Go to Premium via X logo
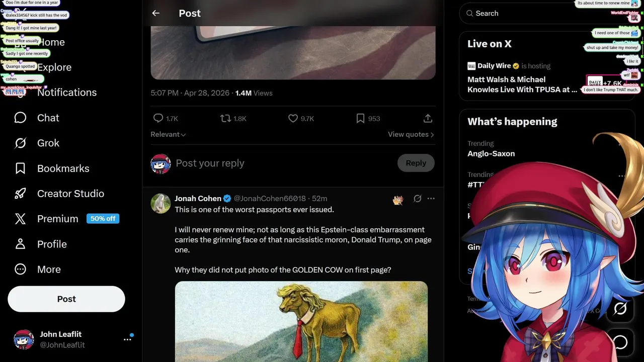 (21, 219)
